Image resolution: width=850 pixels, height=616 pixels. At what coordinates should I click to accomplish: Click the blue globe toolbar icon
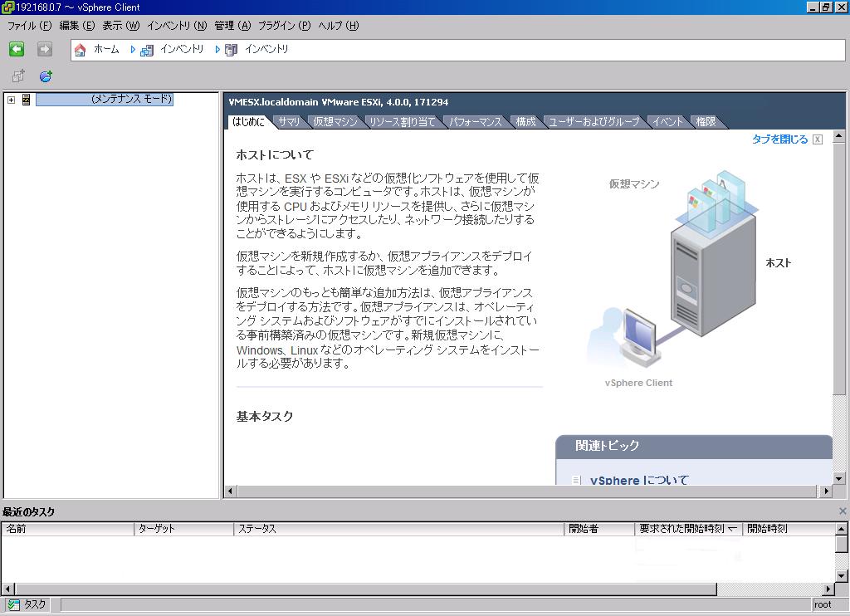point(46,76)
